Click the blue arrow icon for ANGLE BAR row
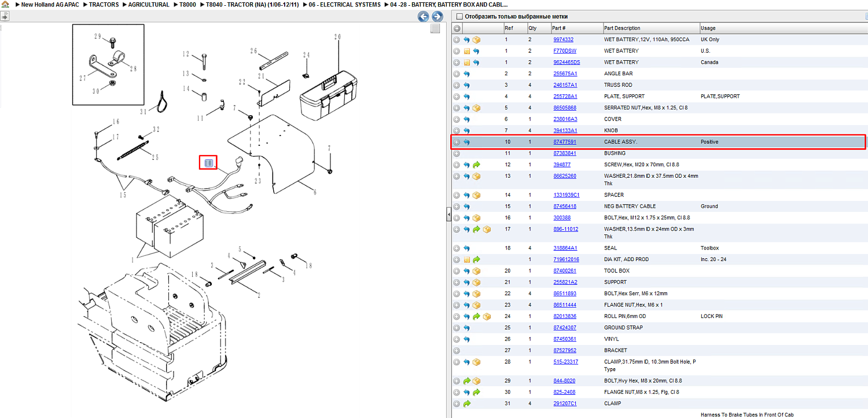 pos(466,74)
